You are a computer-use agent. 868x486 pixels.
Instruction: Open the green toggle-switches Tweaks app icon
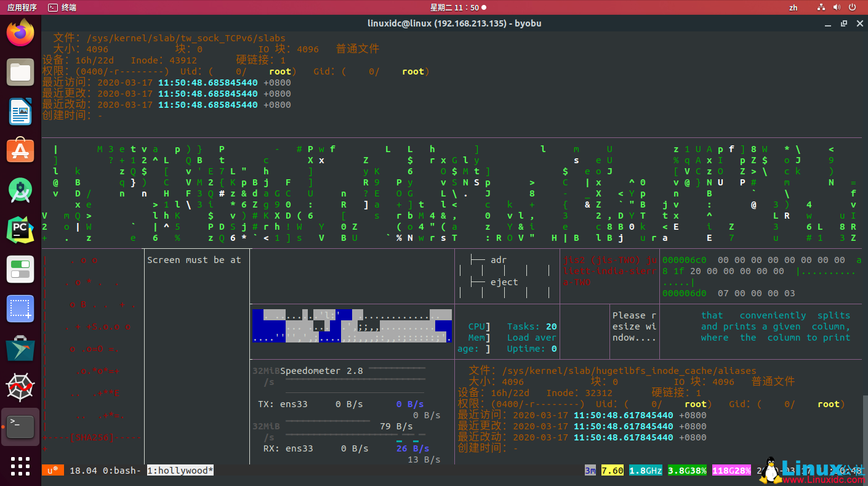[x=20, y=269]
